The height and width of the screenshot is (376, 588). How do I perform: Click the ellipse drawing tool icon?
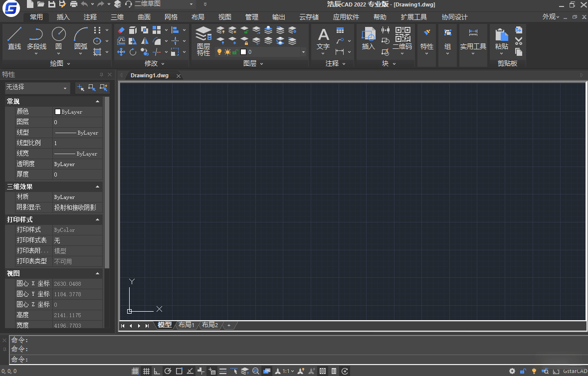pyautogui.click(x=97, y=41)
